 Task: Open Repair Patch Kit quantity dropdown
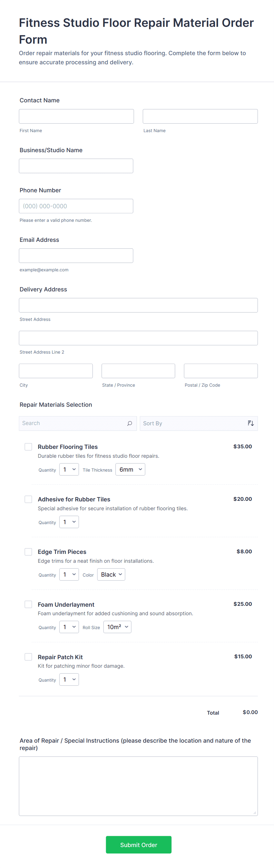[69, 680]
